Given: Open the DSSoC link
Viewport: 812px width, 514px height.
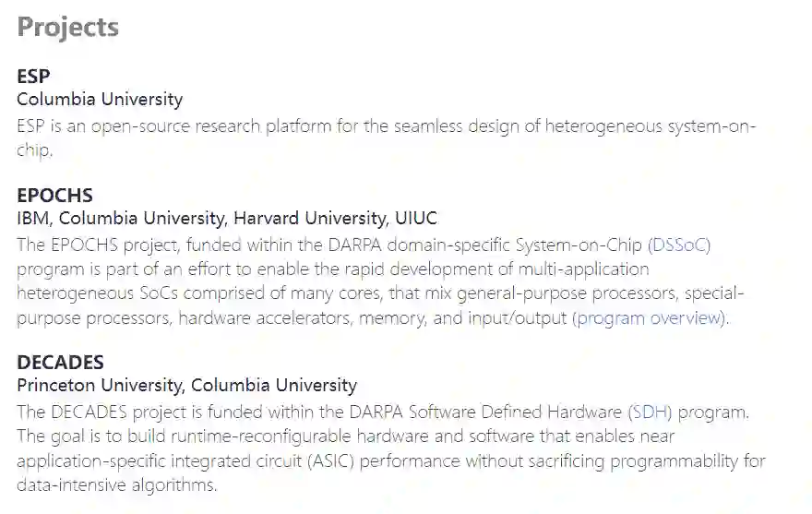Looking at the screenshot, I should (681, 245).
